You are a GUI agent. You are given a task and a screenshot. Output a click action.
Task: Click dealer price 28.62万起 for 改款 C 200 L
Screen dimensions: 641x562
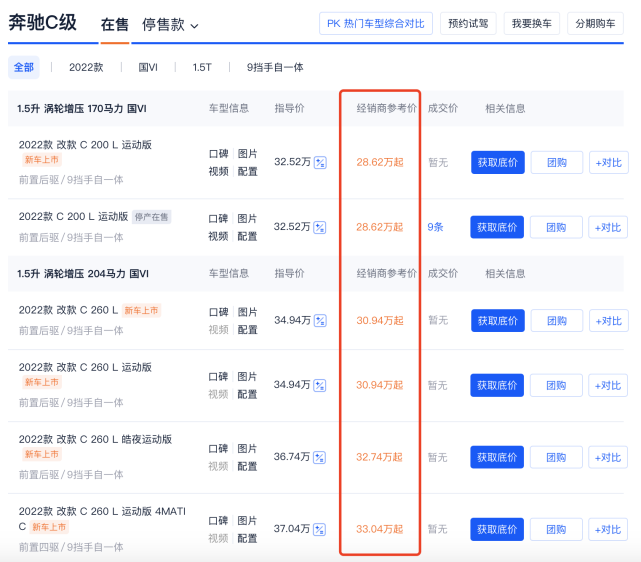pos(380,162)
